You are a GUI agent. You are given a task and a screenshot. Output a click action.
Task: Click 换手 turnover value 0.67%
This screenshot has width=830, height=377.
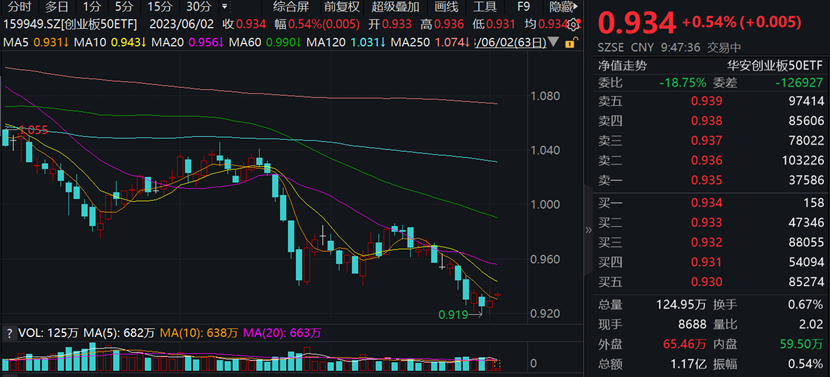point(805,305)
